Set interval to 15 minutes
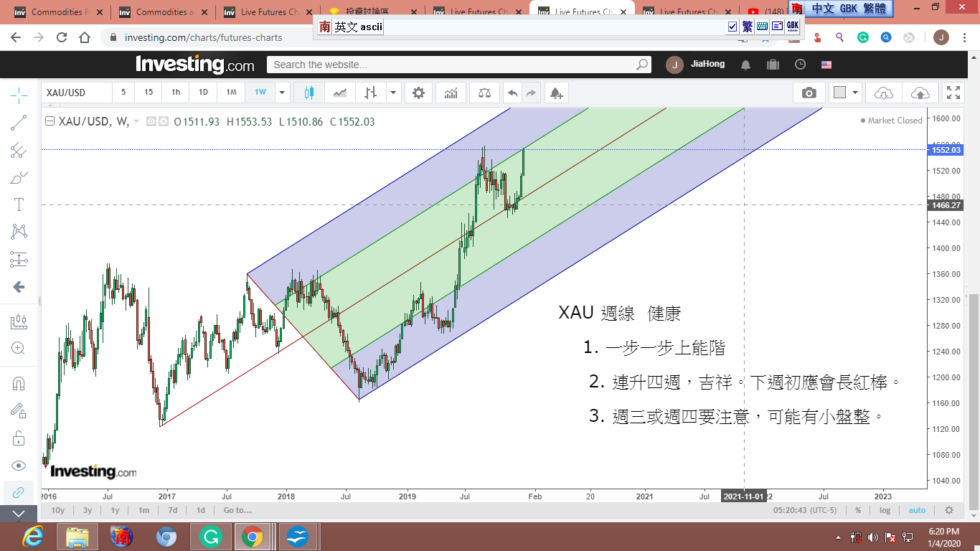Image resolution: width=980 pixels, height=551 pixels. pos(149,93)
